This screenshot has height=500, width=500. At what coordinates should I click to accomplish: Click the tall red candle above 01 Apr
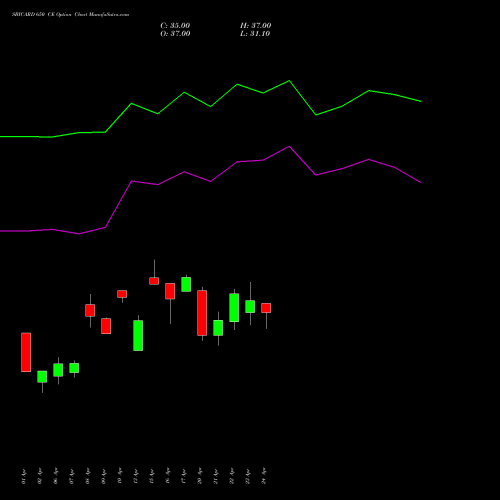26,352
